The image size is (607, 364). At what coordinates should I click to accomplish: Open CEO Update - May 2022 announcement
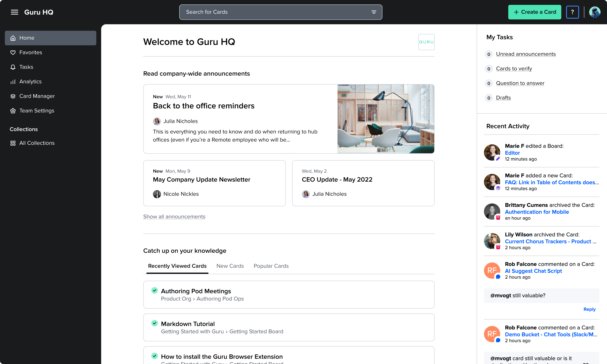click(x=363, y=183)
